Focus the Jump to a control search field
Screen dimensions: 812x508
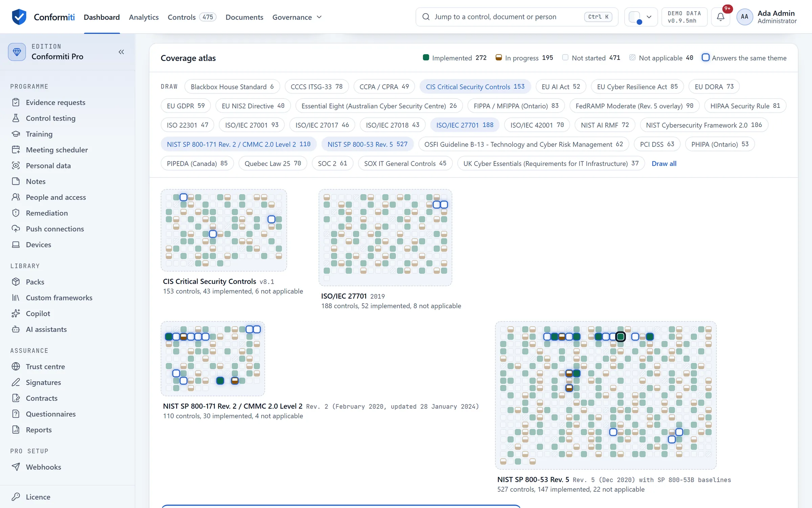pos(517,17)
